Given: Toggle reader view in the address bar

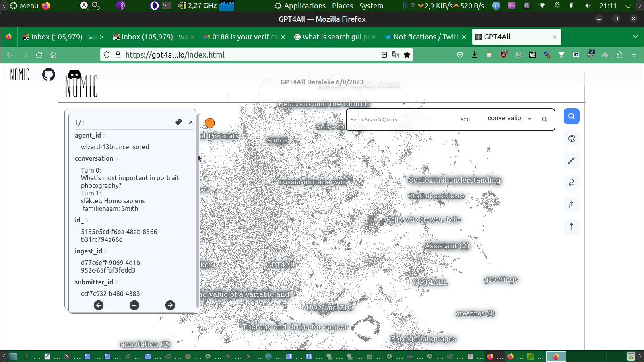Looking at the screenshot, I should [x=384, y=55].
